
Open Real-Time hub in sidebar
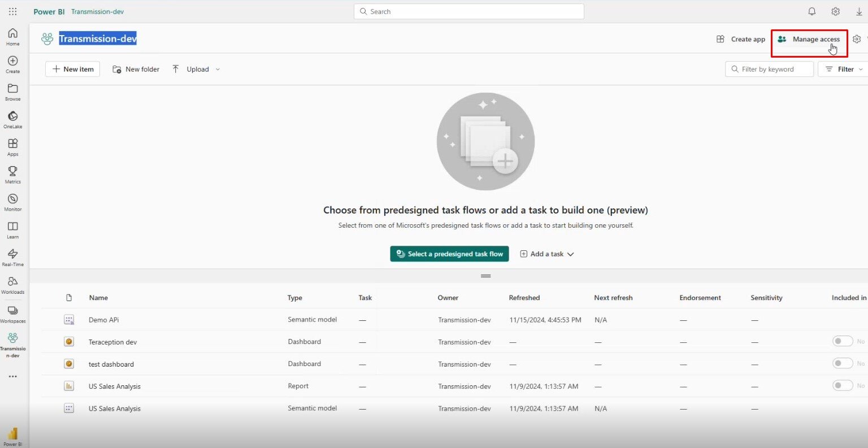click(x=12, y=258)
